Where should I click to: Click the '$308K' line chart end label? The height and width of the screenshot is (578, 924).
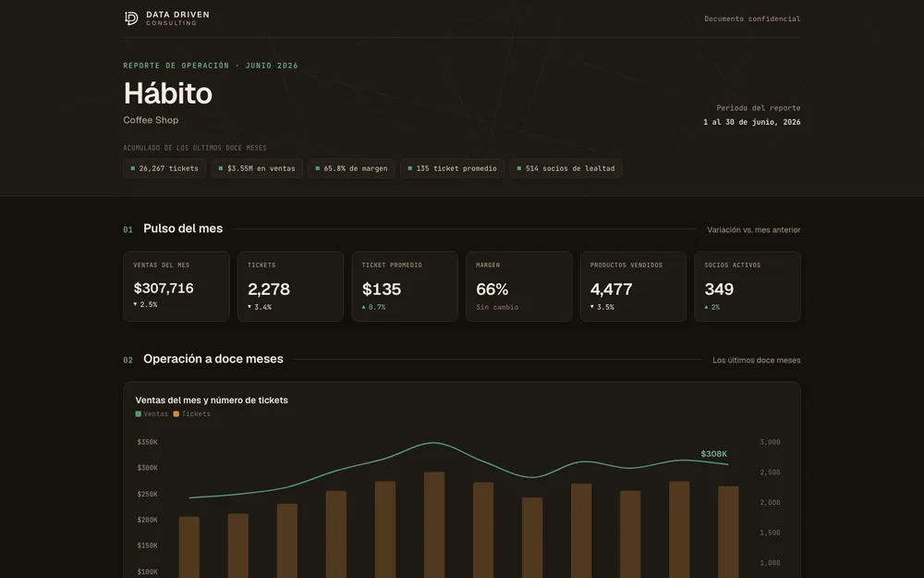[x=713, y=453]
